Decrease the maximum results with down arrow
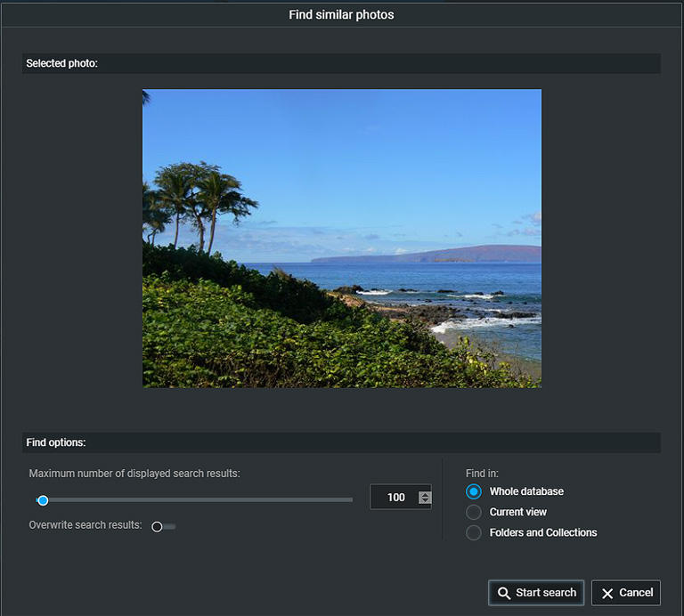684x616 pixels. click(x=425, y=500)
